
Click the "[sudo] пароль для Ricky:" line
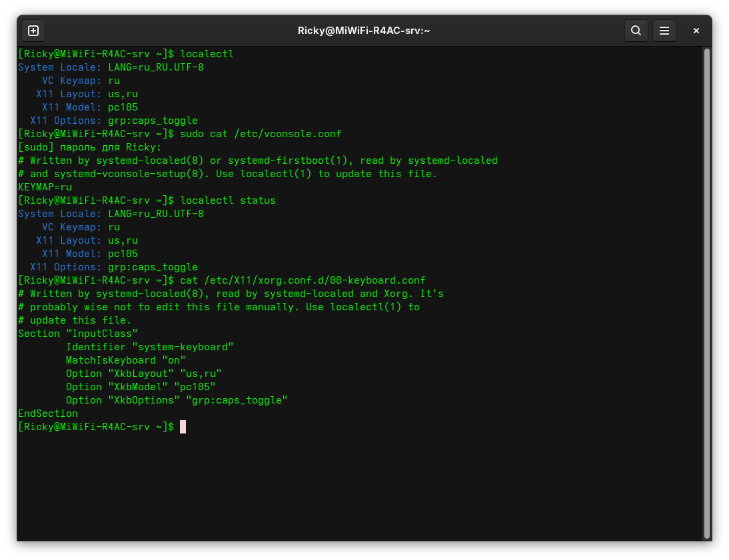point(90,147)
